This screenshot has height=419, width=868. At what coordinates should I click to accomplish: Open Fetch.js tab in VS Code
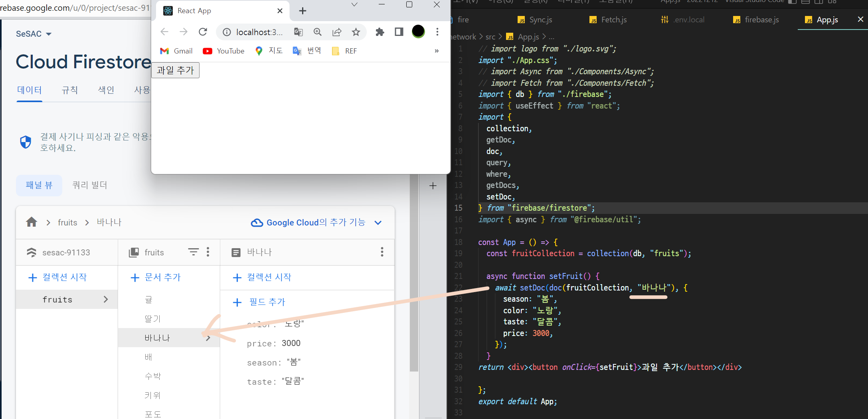coord(608,20)
